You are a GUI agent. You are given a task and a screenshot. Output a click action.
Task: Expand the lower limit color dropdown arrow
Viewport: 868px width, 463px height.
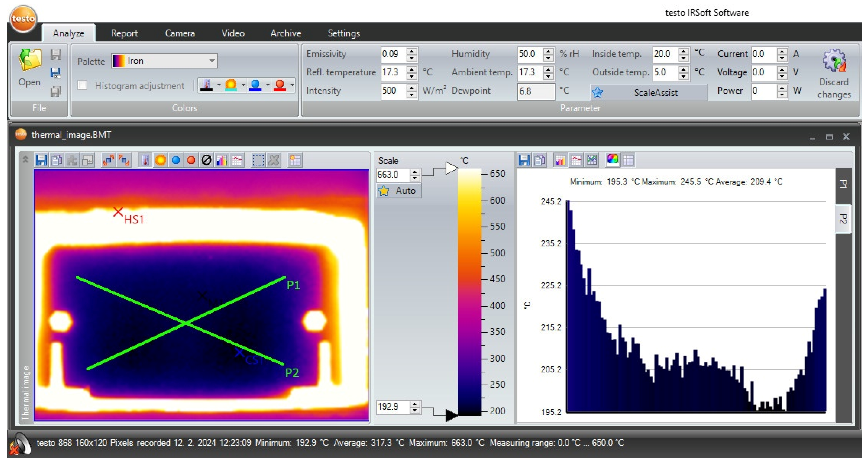268,85
